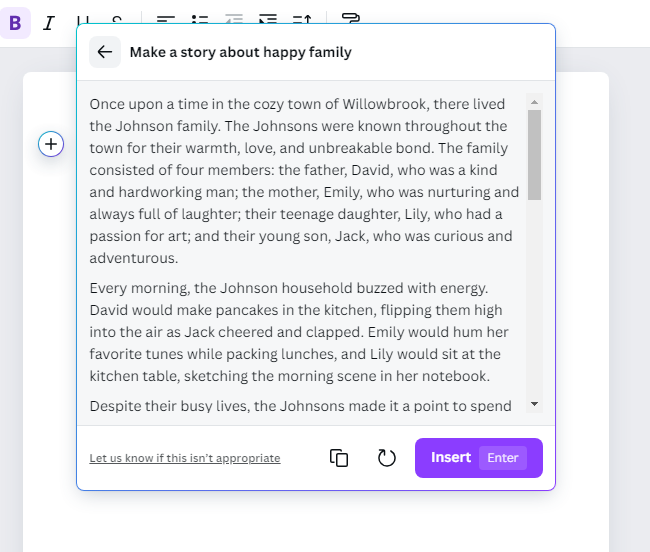This screenshot has height=552, width=650.
Task: Click the plus add-block button
Action: [51, 144]
